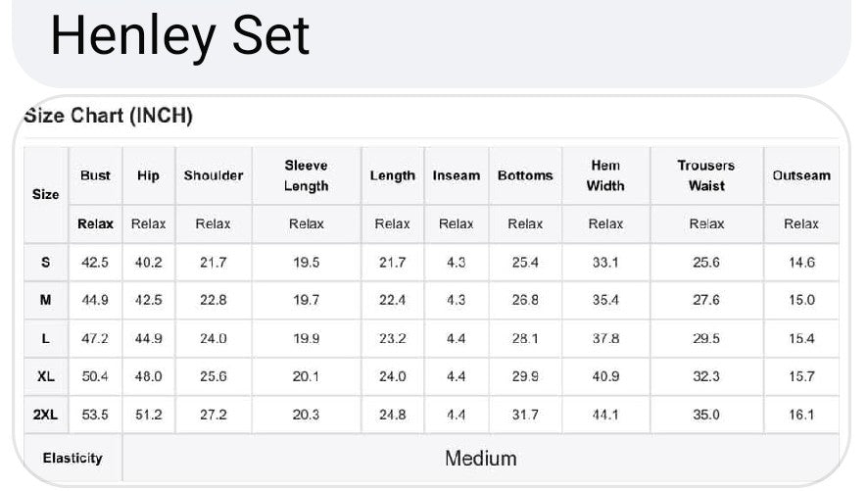Click the Bottoms column header

[525, 175]
